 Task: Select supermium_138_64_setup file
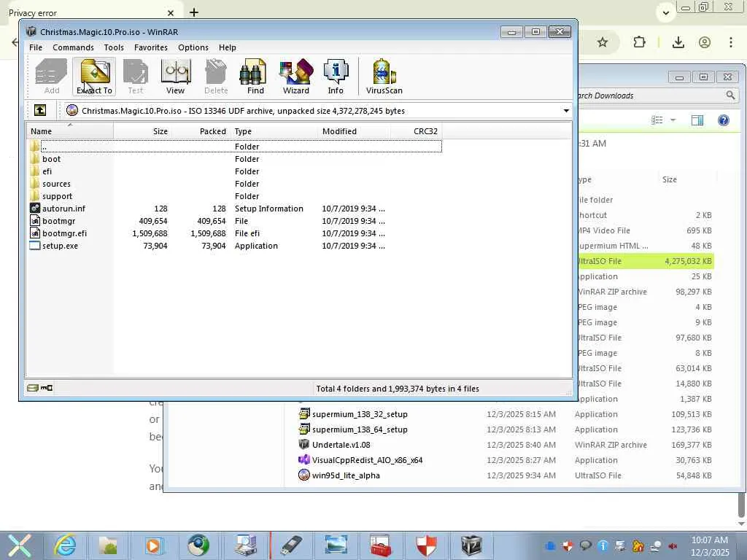(360, 429)
